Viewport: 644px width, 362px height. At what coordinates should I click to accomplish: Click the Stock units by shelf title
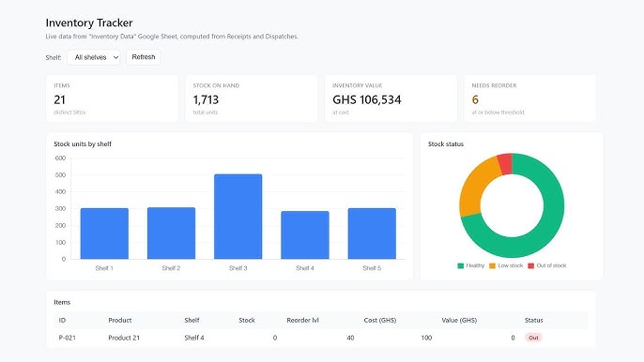click(83, 144)
